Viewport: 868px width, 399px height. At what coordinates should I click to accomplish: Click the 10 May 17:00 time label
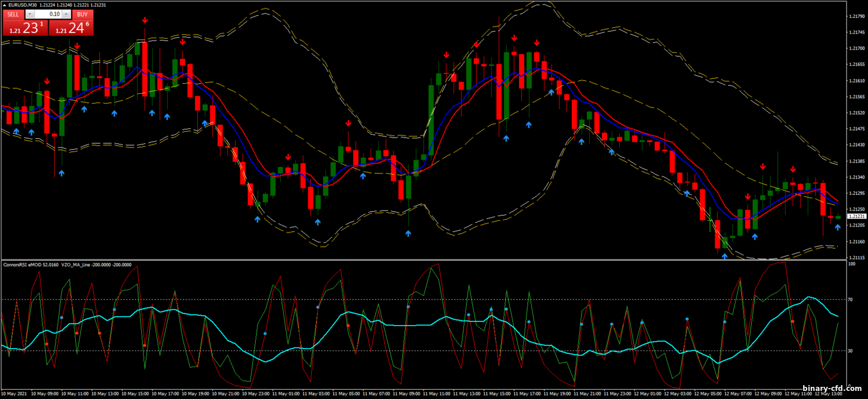point(165,394)
